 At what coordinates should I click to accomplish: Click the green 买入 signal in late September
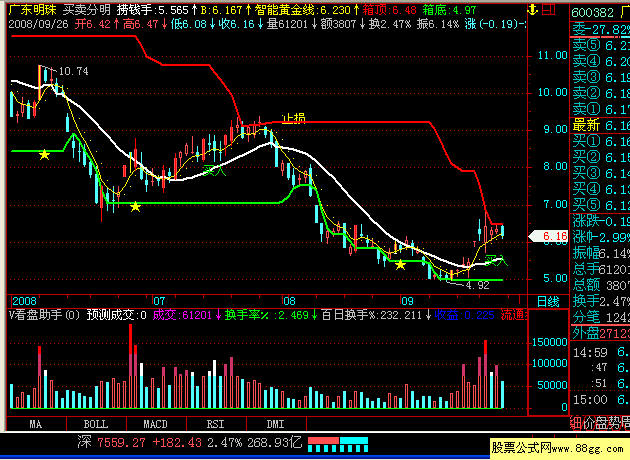click(496, 260)
